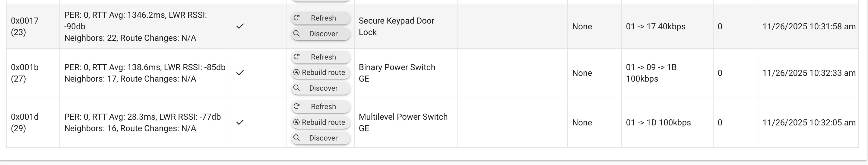Click node ID 0x0017 (23)
The width and height of the screenshot is (868, 165).
(25, 26)
